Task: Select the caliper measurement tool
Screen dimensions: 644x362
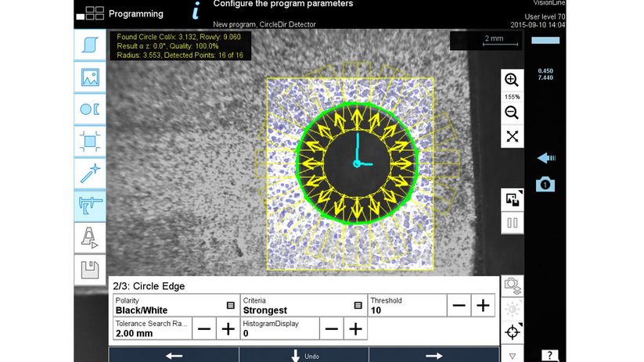Action: click(89, 206)
